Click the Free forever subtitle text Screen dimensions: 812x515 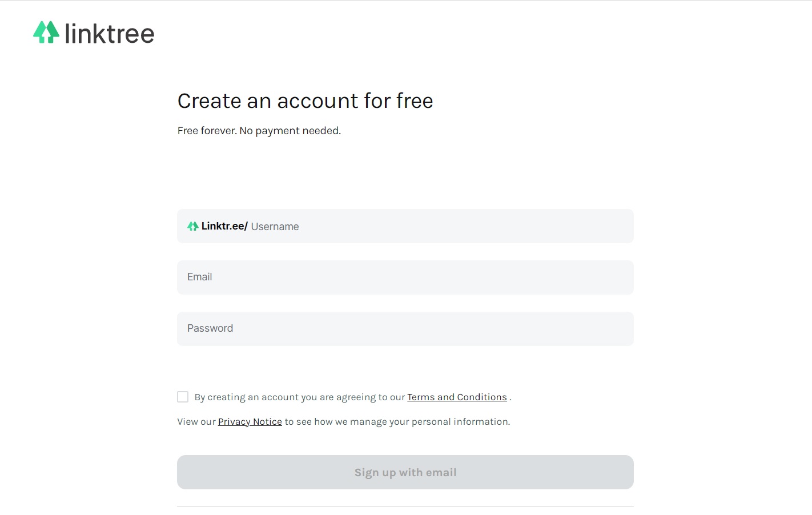pos(259,131)
